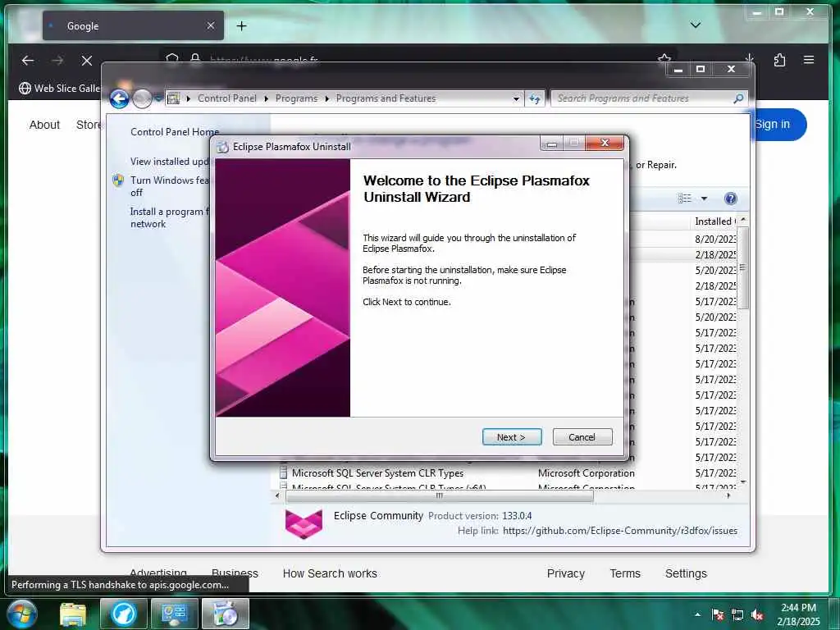Open the Settings footer link on Google
The height and width of the screenshot is (630, 840).
click(x=686, y=573)
